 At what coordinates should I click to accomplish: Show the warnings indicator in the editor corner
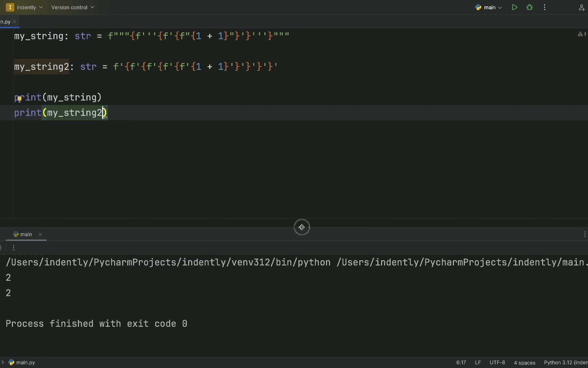pyautogui.click(x=582, y=34)
